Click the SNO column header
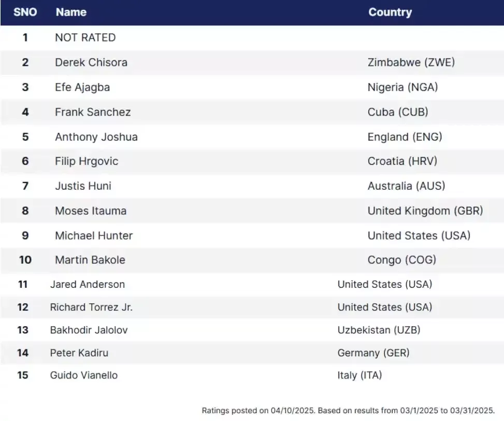 click(x=25, y=12)
